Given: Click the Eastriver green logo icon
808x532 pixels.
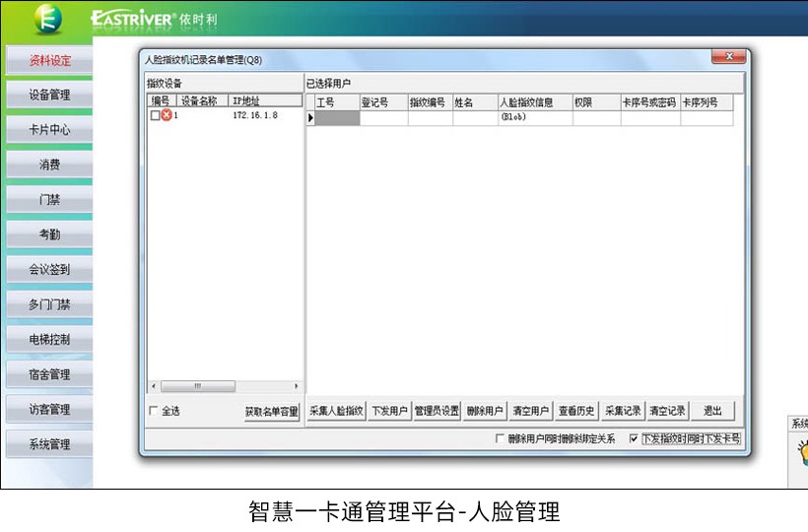Looking at the screenshot, I should 47,19.
